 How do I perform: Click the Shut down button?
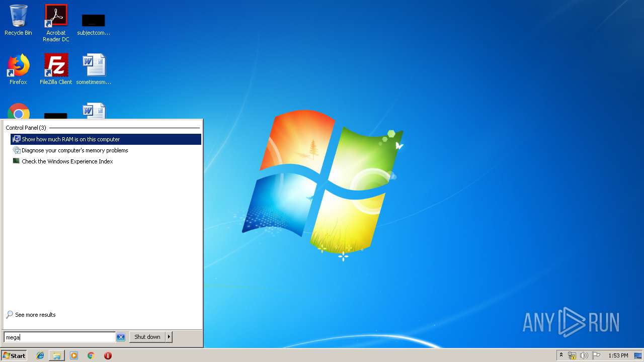[147, 337]
